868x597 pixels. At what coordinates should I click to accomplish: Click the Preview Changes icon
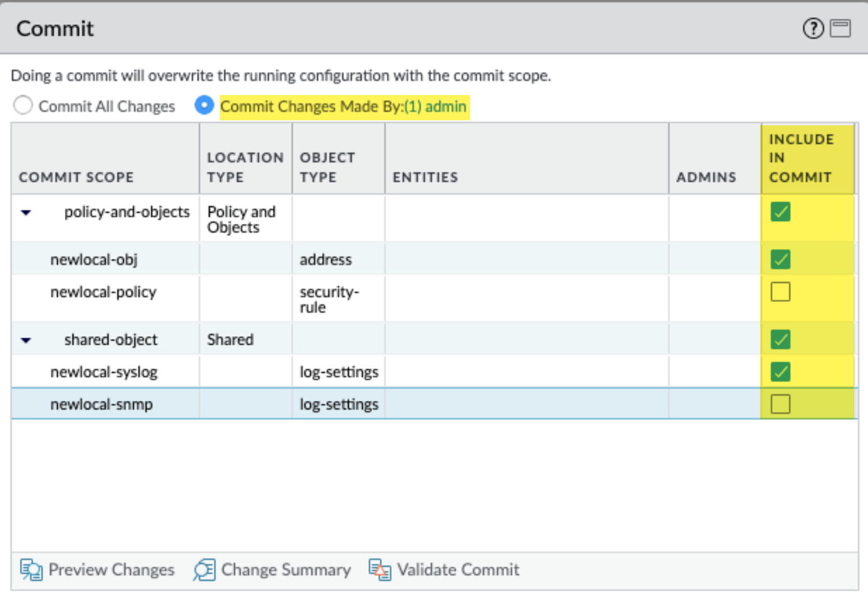click(31, 569)
